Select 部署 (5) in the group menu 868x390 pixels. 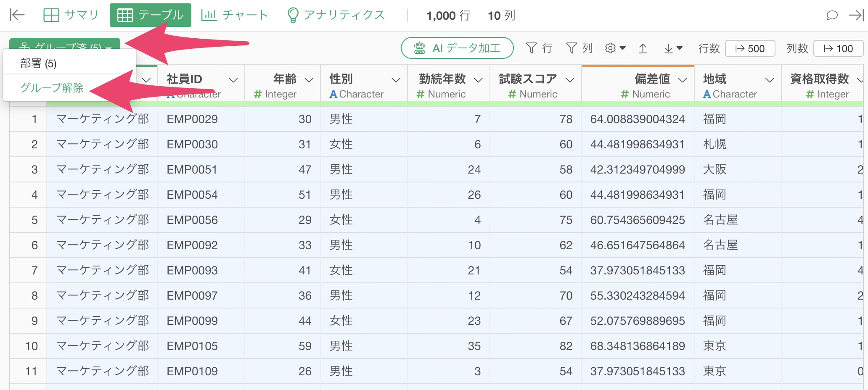(38, 63)
